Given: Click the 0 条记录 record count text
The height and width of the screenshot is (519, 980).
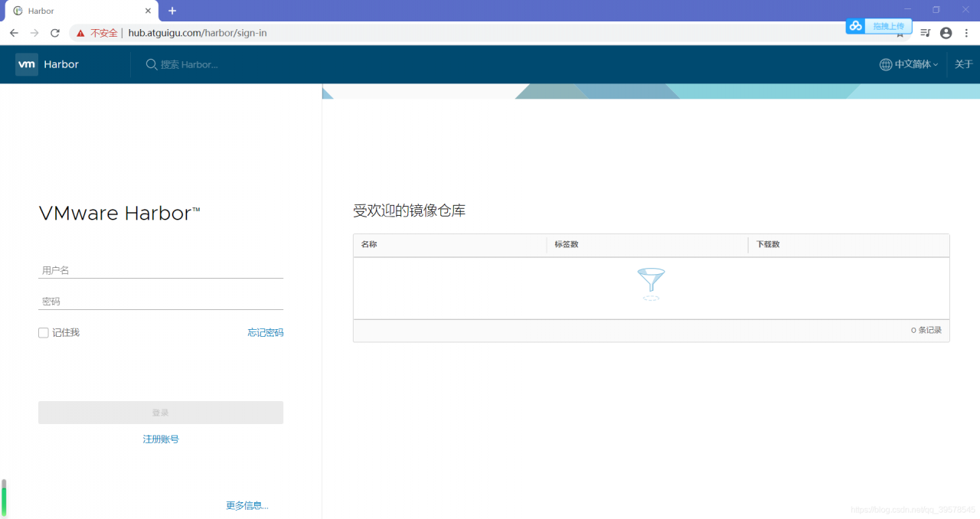Looking at the screenshot, I should [x=926, y=331].
